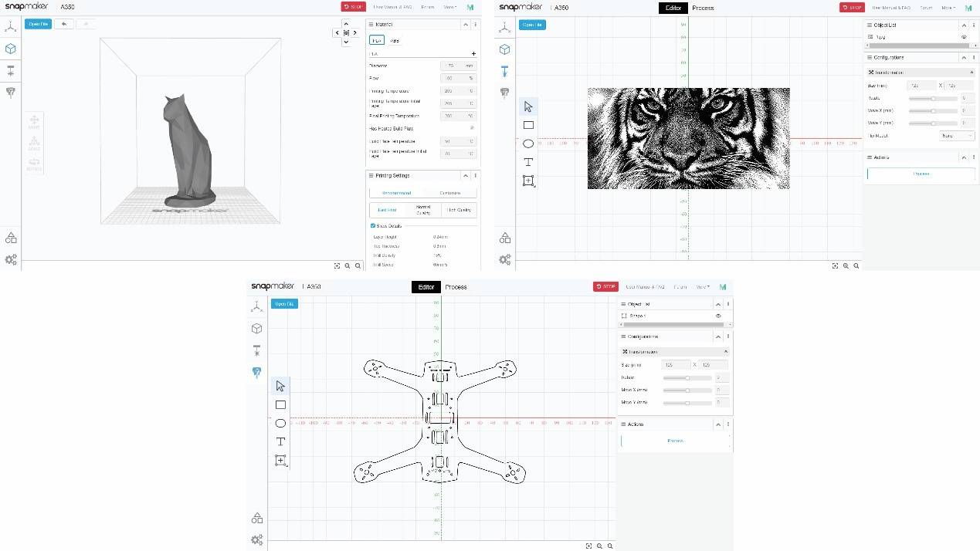
Task: Select the ABS material option
Action: (394, 40)
